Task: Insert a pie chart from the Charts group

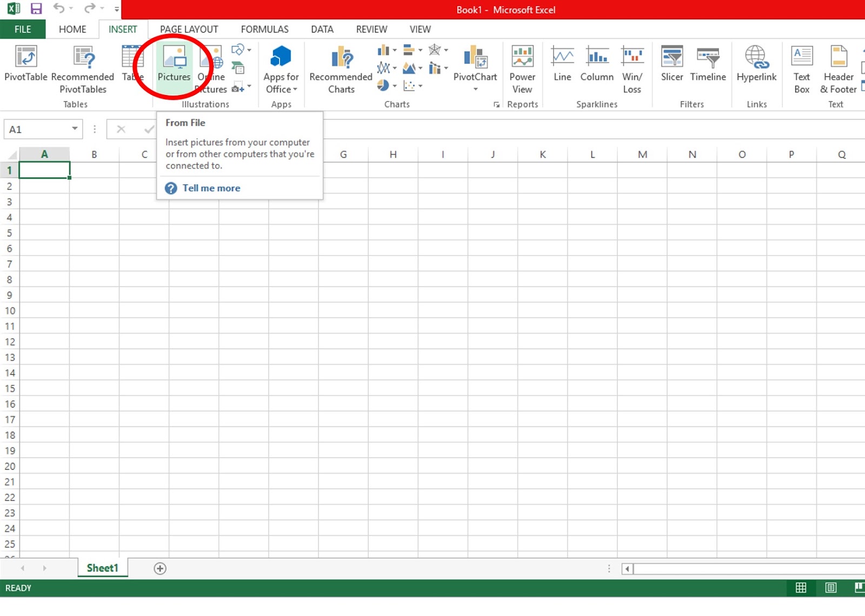Action: (383, 86)
